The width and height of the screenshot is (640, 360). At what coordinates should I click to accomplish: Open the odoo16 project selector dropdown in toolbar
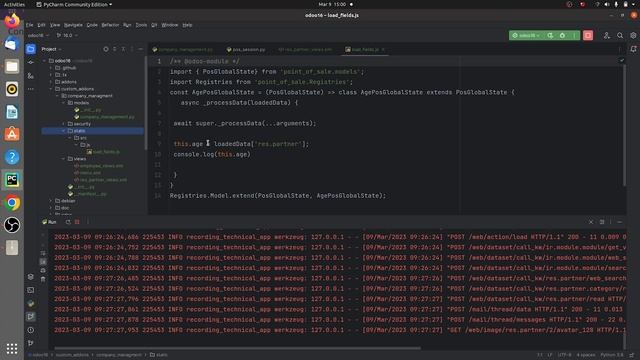pos(38,36)
